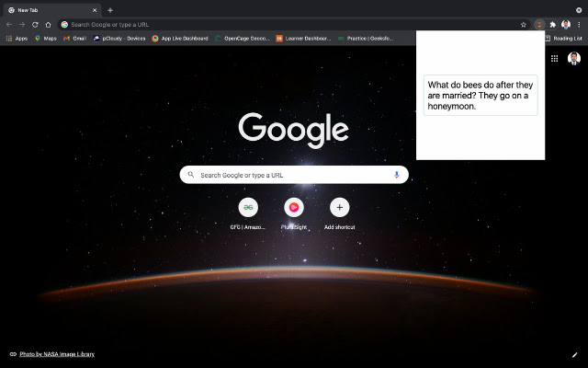The height and width of the screenshot is (368, 588).
Task: Bookmark this tab with the star icon
Action: (524, 25)
